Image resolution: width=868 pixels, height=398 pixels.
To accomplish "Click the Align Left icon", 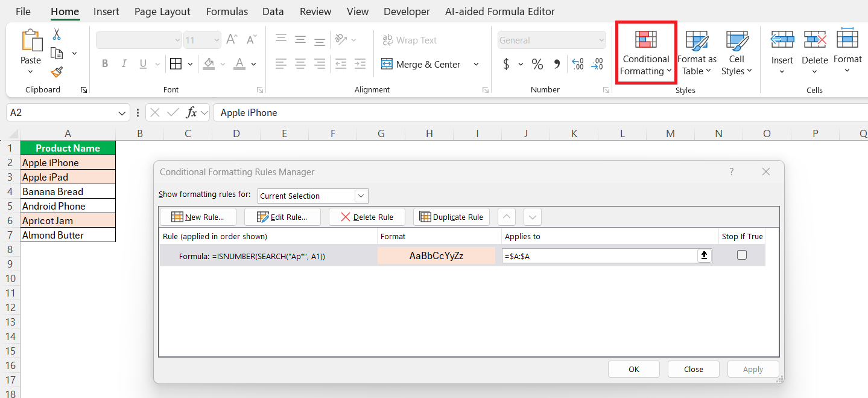I will pos(281,63).
